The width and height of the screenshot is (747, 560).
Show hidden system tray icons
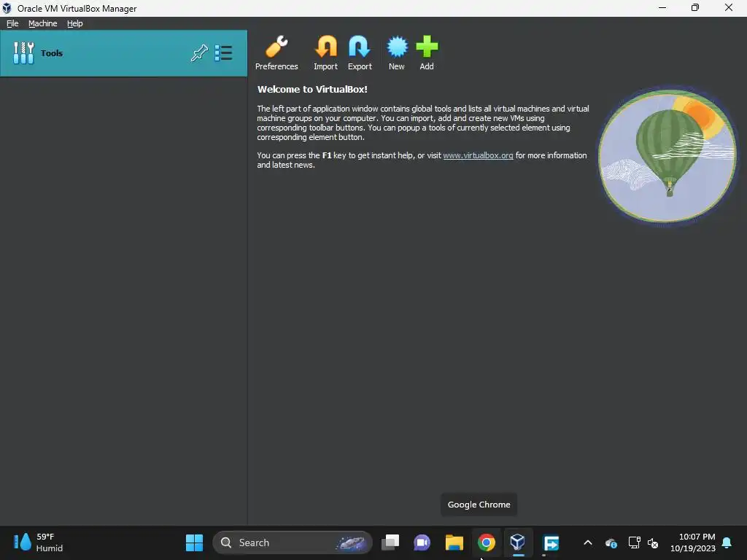tap(588, 542)
